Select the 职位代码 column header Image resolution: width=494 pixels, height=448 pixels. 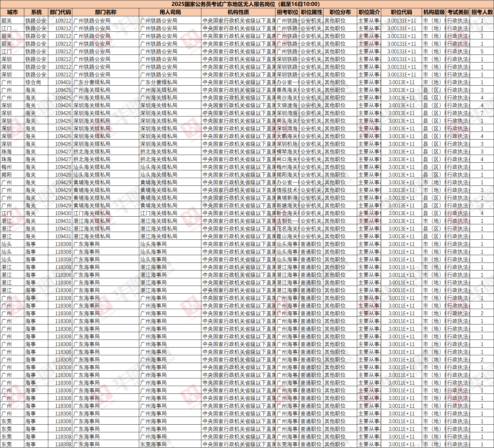402,12
